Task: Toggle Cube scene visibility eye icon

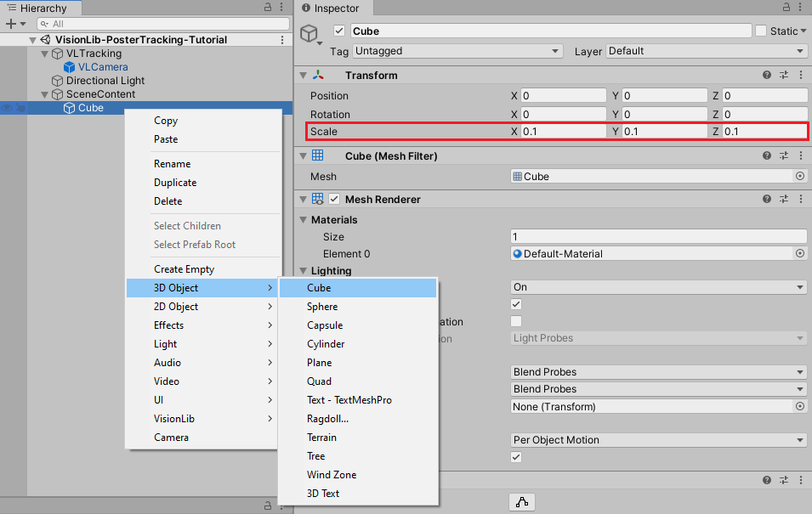Action: point(7,108)
